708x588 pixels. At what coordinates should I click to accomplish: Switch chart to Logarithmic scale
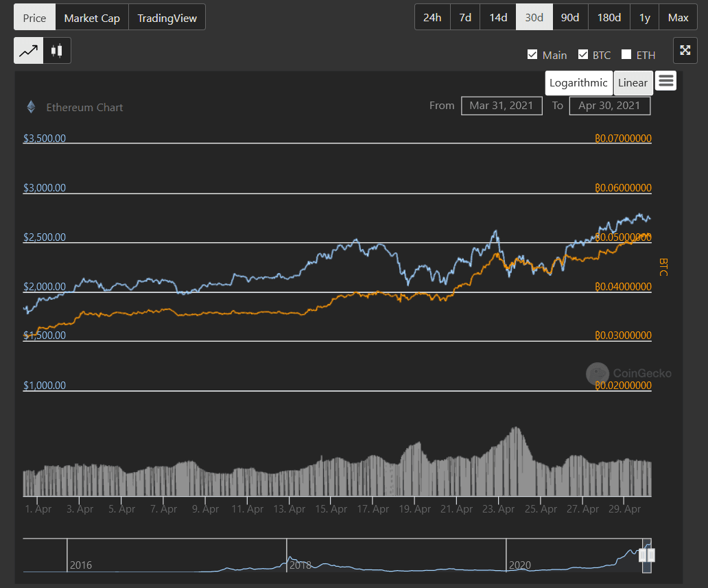point(578,83)
